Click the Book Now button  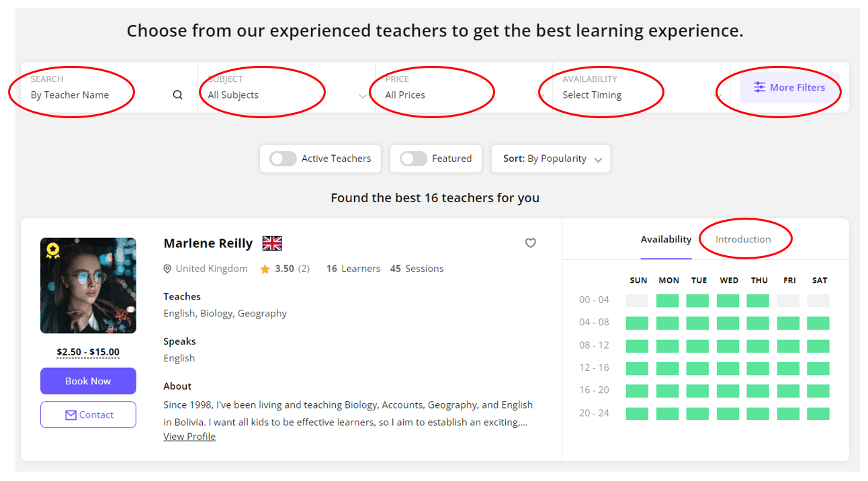(88, 381)
